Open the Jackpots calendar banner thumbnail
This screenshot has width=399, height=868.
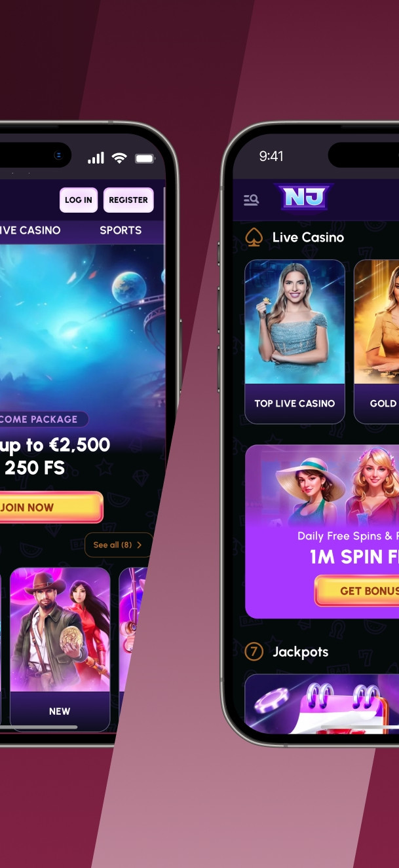coord(322,704)
